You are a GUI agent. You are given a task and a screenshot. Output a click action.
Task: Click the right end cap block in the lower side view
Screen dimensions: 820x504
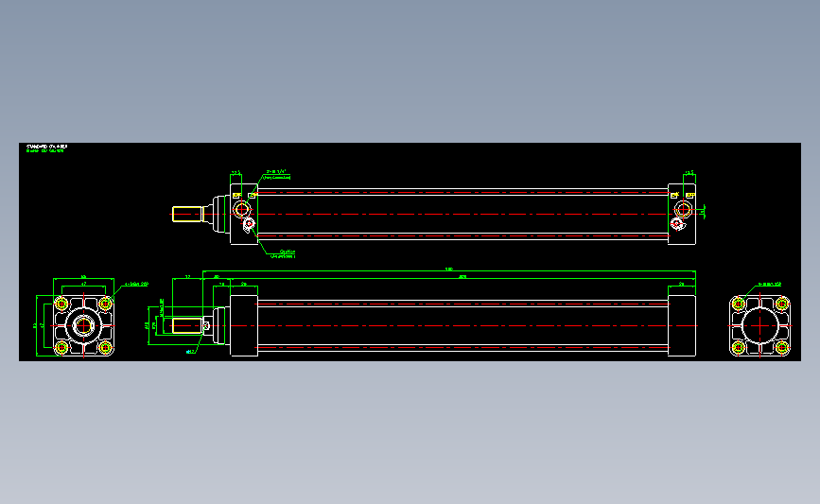[682, 325]
